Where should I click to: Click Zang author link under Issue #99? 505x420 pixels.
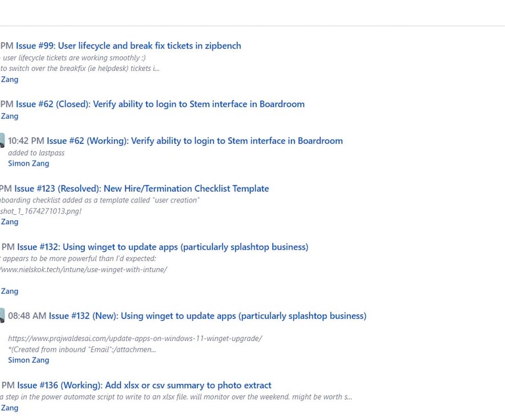tap(9, 80)
